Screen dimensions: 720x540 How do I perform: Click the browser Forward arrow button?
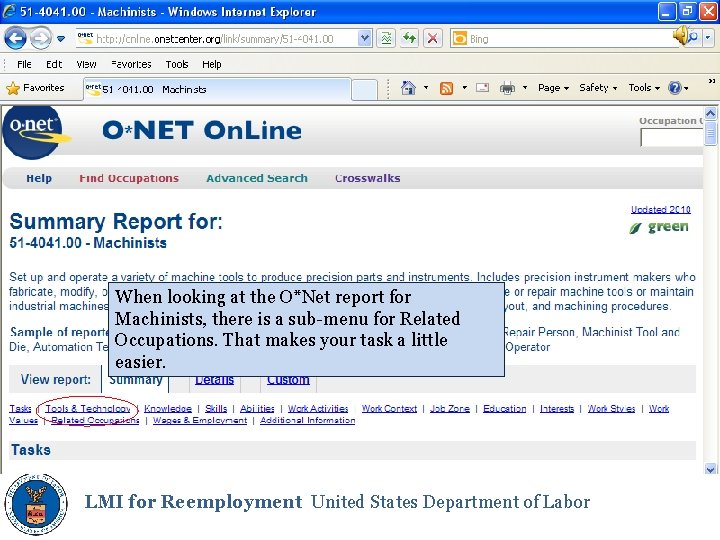pyautogui.click(x=41, y=39)
